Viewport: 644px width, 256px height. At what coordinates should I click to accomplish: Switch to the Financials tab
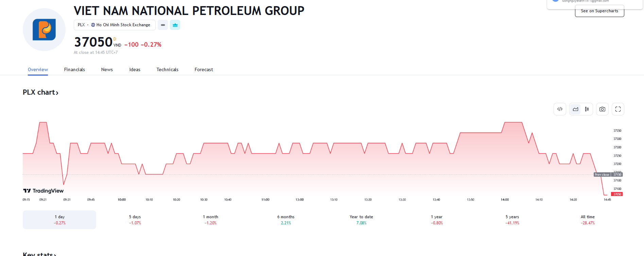[74, 69]
